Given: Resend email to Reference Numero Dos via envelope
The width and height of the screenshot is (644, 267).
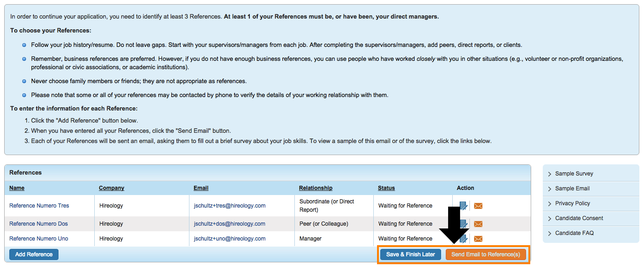Looking at the screenshot, I should click(x=478, y=224).
